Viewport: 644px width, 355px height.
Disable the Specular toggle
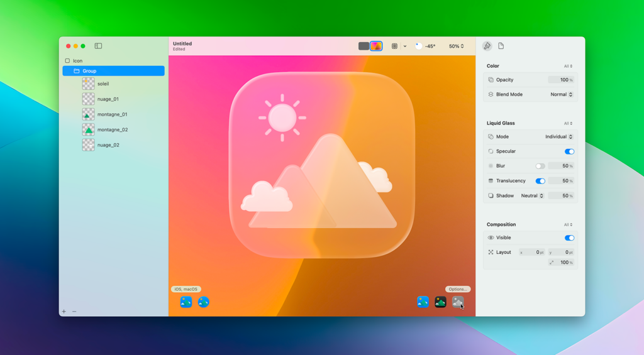coord(569,151)
